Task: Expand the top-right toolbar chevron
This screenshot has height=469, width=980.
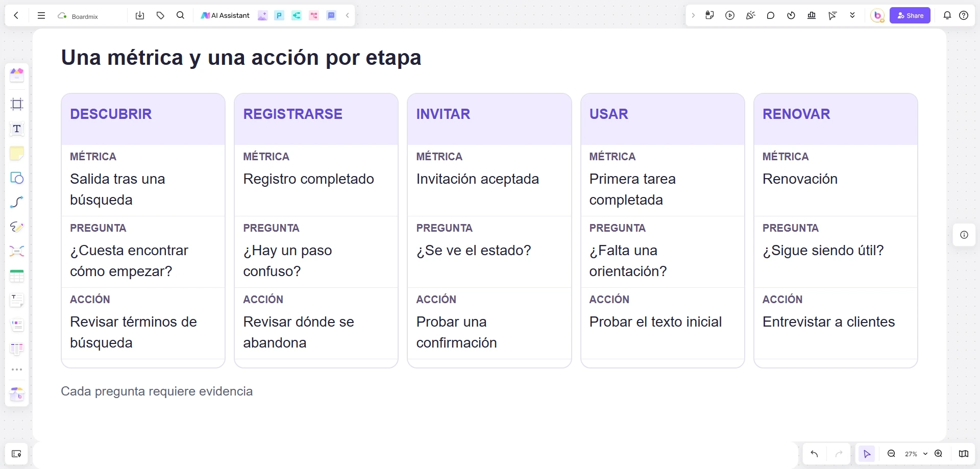Action: (693, 15)
